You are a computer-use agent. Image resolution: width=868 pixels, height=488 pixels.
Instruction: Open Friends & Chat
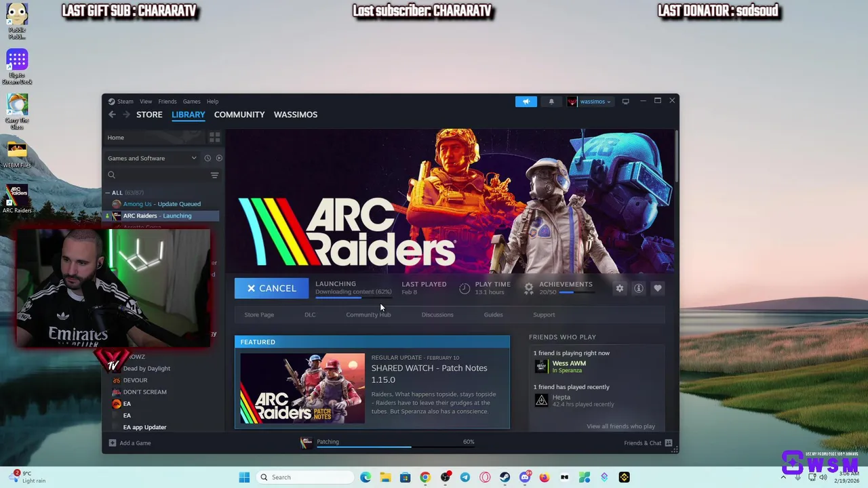click(x=648, y=443)
